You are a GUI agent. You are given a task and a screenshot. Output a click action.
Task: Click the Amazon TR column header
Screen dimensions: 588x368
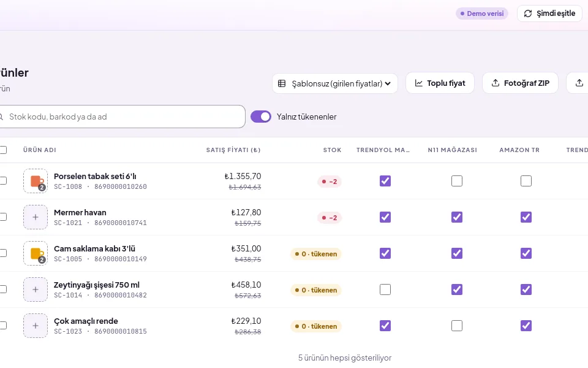tap(519, 150)
